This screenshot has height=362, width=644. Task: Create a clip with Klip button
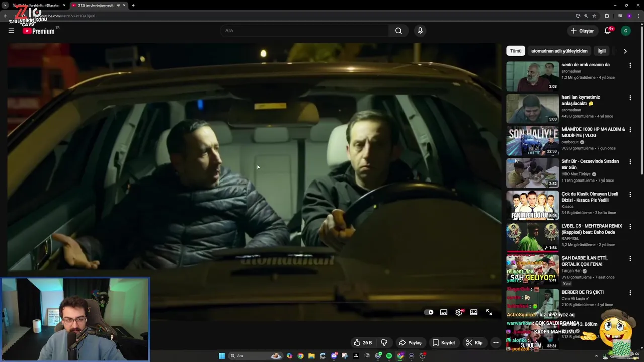(474, 343)
